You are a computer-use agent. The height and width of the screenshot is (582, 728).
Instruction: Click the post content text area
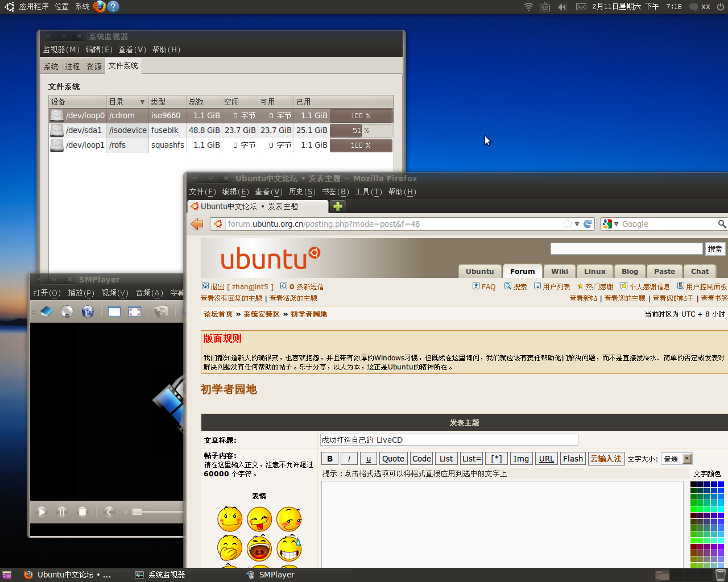pos(502,524)
